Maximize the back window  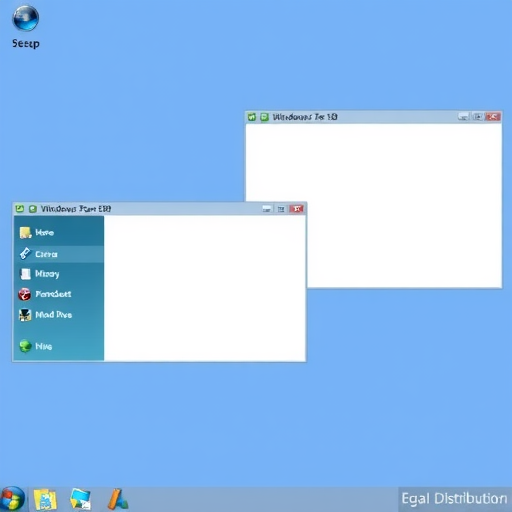tap(478, 117)
